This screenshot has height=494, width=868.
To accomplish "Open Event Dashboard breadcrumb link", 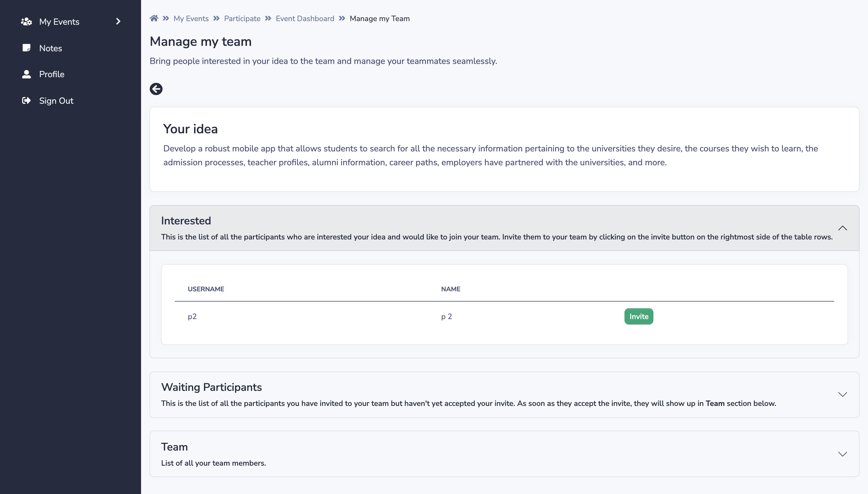I will (305, 18).
